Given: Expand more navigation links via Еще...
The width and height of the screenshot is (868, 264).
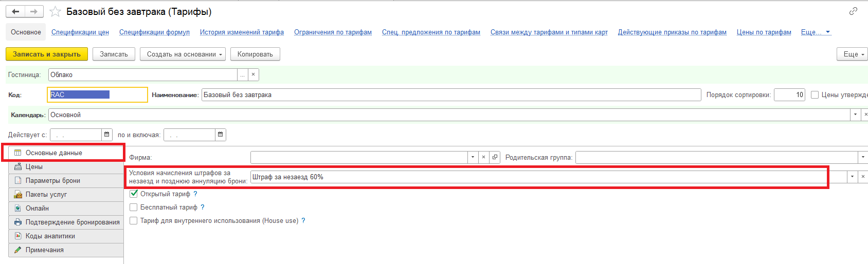Looking at the screenshot, I should 815,32.
